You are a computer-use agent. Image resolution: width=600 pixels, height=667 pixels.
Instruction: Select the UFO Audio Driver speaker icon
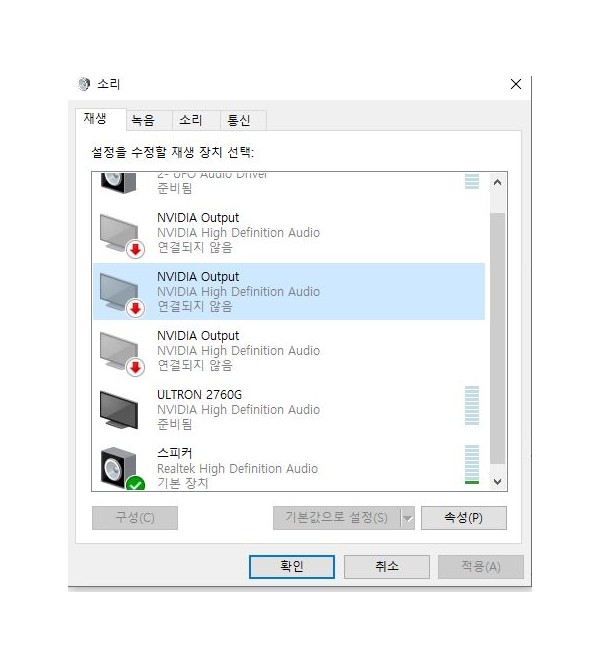(x=119, y=183)
